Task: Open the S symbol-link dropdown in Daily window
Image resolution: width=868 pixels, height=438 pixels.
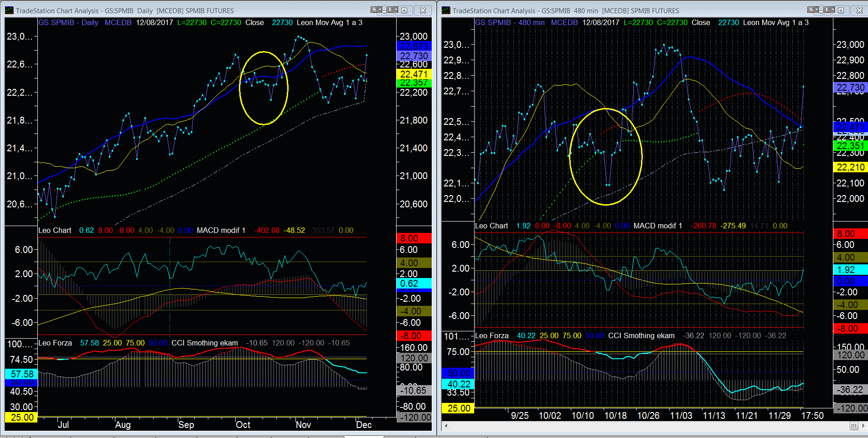Action: 376,10
